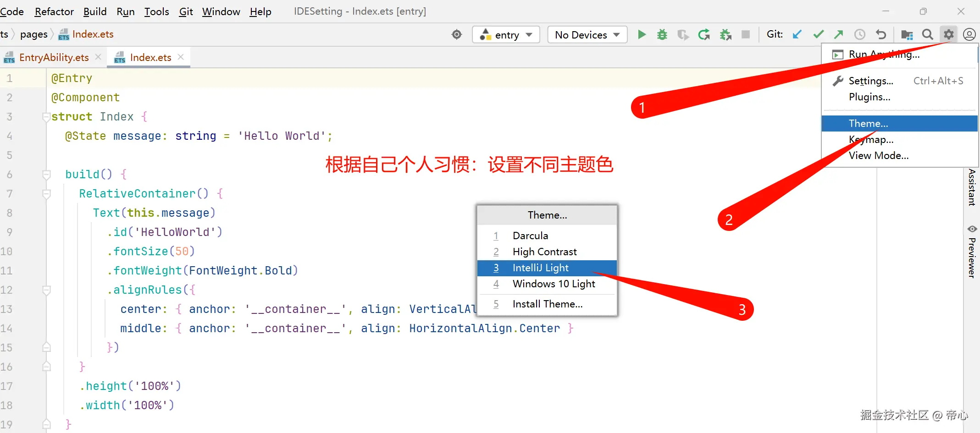The image size is (980, 433).
Task: Select the IntelliJ Light theme
Action: pos(547,268)
